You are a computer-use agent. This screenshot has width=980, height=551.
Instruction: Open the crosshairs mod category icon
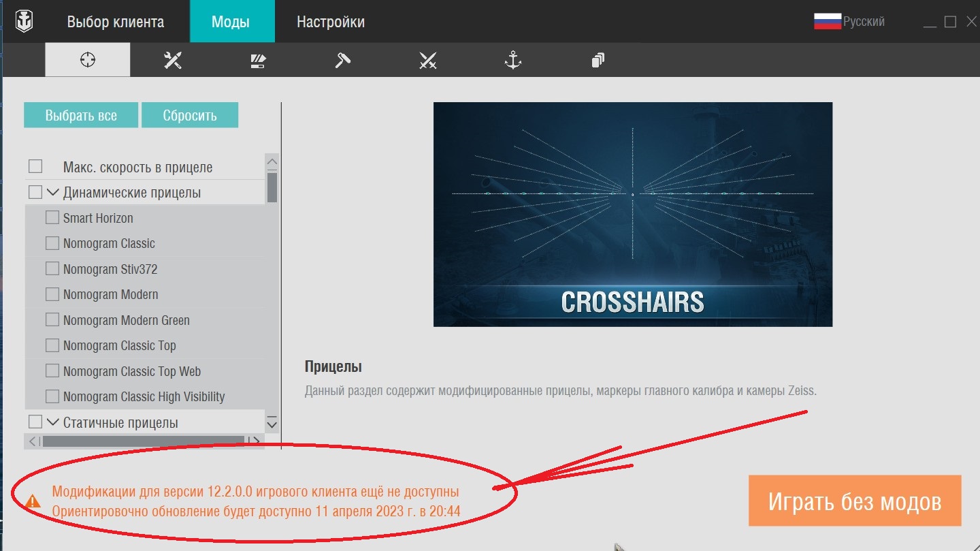point(88,60)
